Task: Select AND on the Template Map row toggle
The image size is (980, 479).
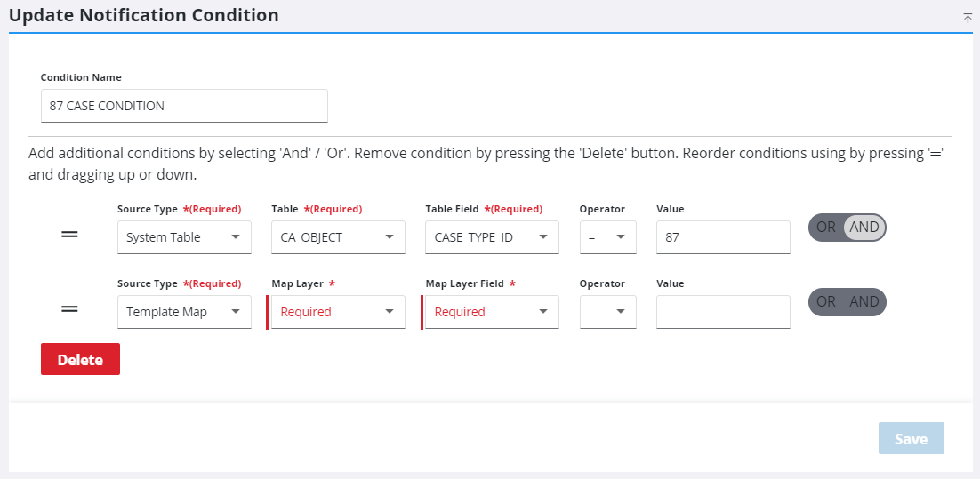Action: [x=864, y=301]
